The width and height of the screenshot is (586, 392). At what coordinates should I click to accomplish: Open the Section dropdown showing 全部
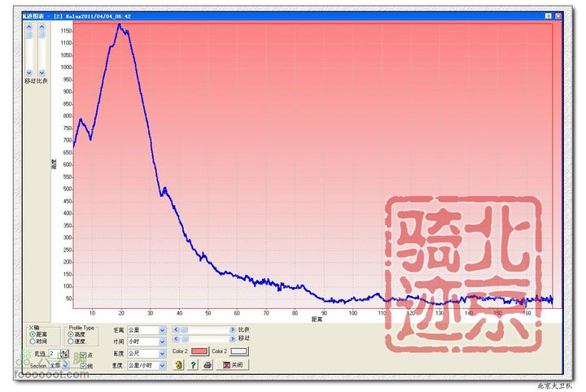tap(67, 366)
